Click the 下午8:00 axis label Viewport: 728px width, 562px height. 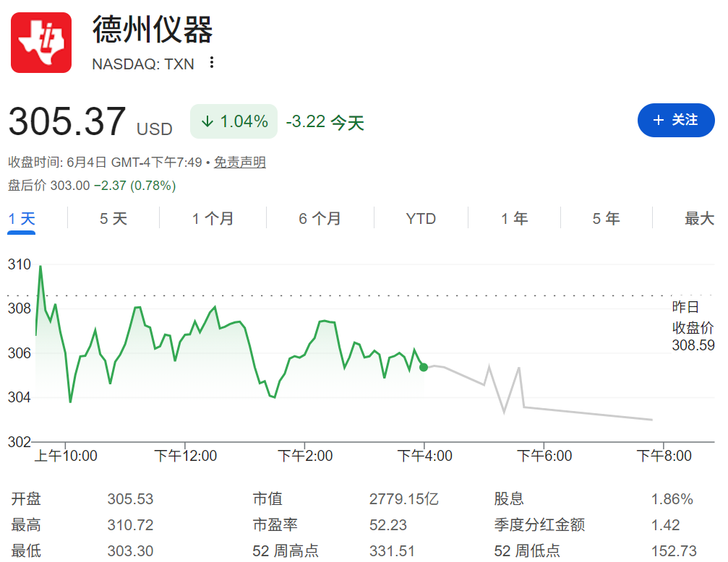(664, 456)
